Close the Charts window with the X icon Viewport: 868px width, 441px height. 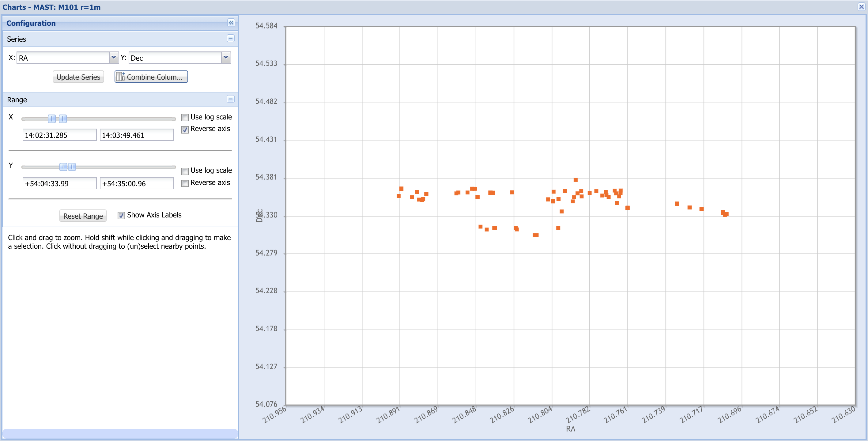tap(861, 7)
